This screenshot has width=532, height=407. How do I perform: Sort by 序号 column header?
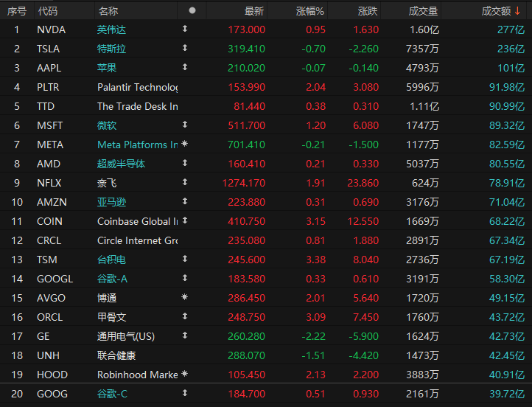coord(17,11)
